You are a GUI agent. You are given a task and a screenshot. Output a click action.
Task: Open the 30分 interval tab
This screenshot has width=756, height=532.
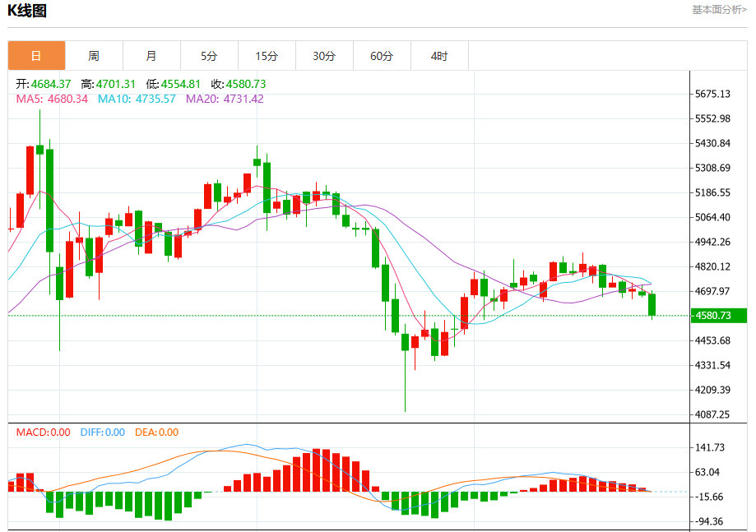324,56
